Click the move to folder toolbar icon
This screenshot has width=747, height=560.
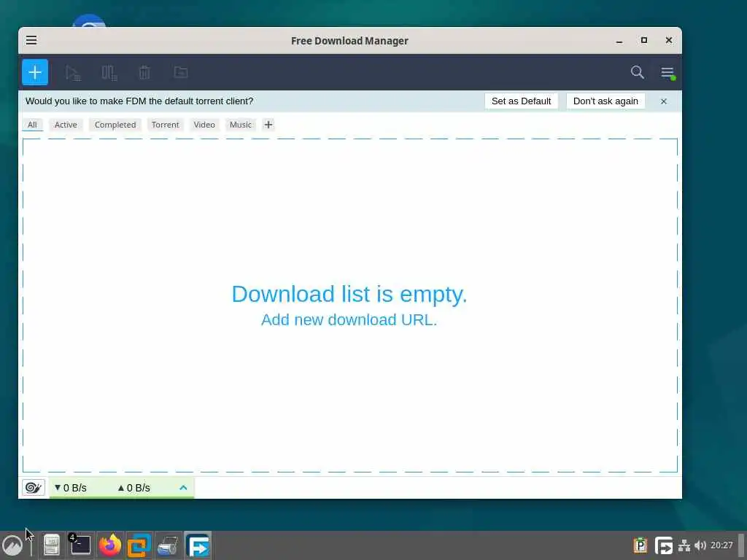(x=181, y=72)
